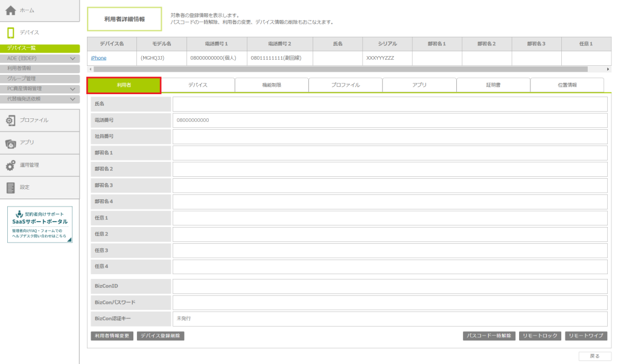Expand the ADE (旧DEP) submenu
Screen dimensions: 618x364
click(x=72, y=59)
